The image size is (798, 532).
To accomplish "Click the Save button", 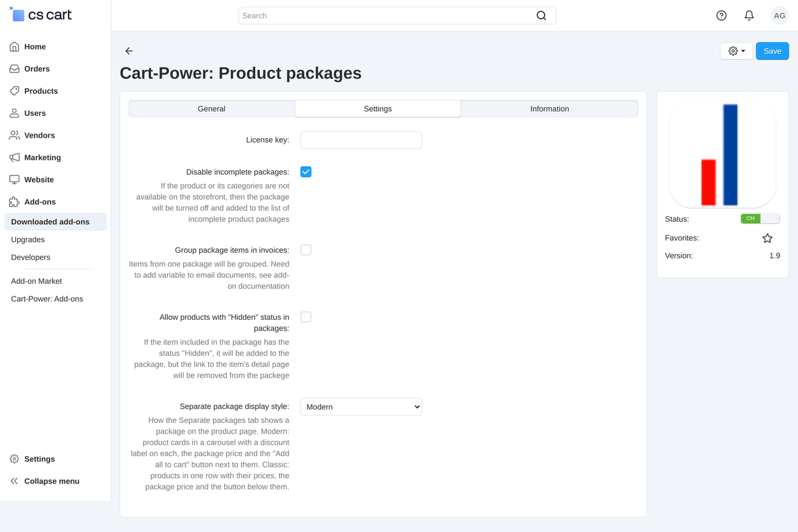I will point(772,51).
